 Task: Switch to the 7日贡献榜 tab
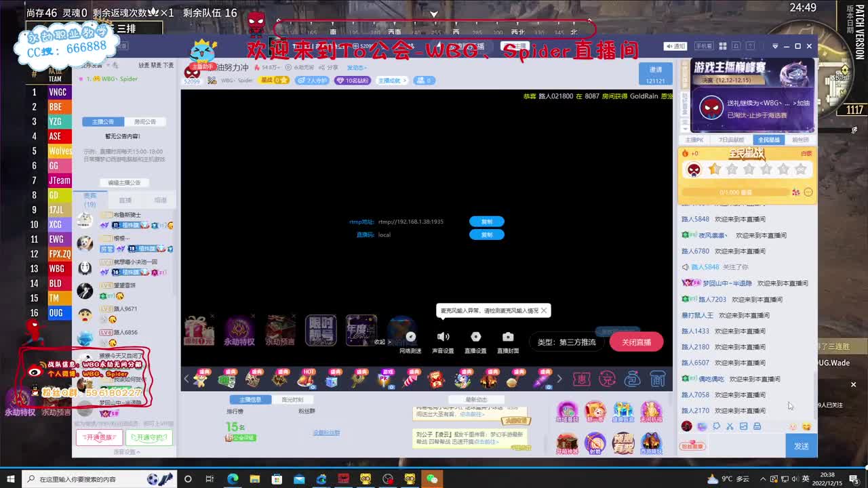click(x=732, y=140)
